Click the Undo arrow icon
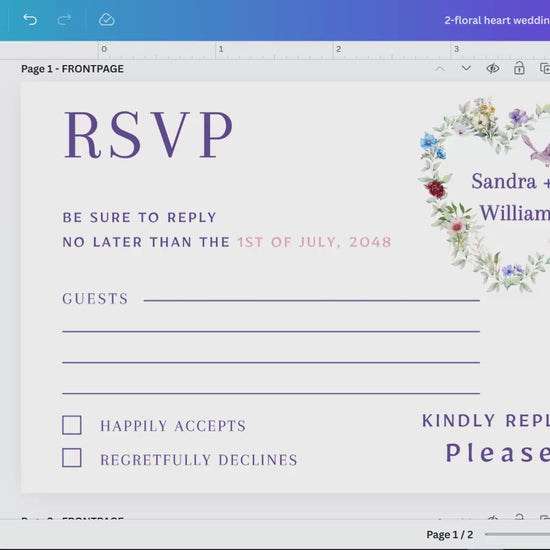The height and width of the screenshot is (550, 550). pos(30,20)
